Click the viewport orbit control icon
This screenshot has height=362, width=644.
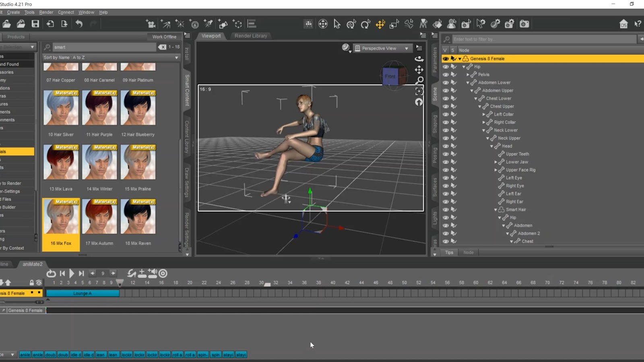419,59
